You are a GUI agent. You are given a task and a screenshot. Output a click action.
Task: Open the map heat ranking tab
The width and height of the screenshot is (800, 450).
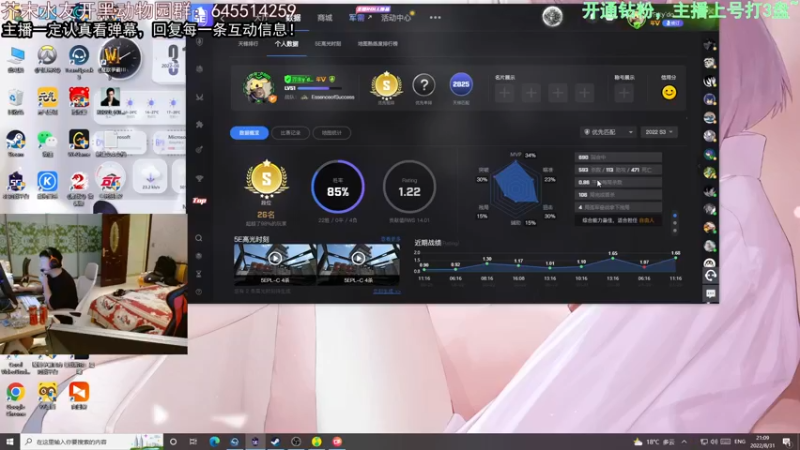378,44
